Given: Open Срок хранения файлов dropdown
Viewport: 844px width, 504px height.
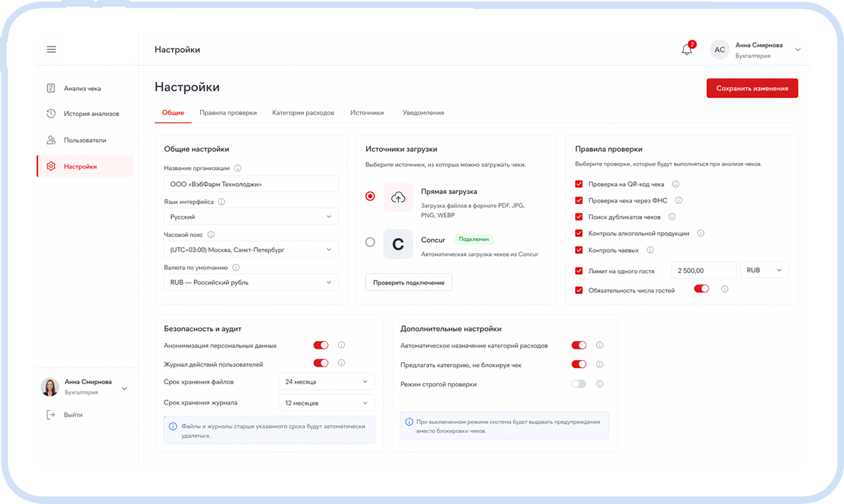Looking at the screenshot, I should coord(327,381).
